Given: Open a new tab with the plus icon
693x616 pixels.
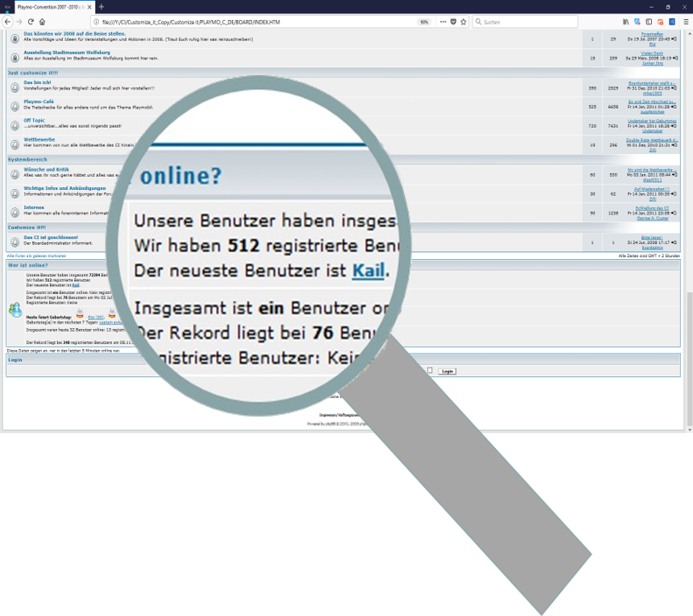Looking at the screenshot, I should point(101,6).
